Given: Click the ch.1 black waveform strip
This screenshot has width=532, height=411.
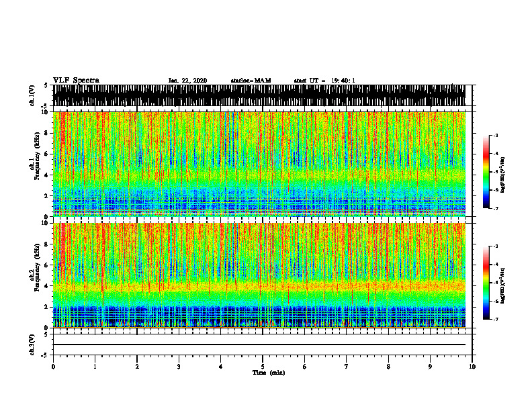Looking at the screenshot, I should tap(259, 95).
